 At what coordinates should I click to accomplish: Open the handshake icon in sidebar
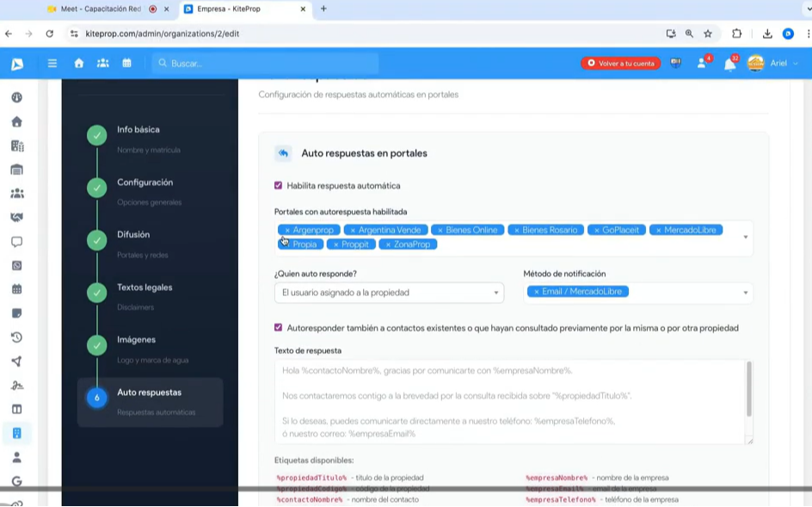pos(16,217)
